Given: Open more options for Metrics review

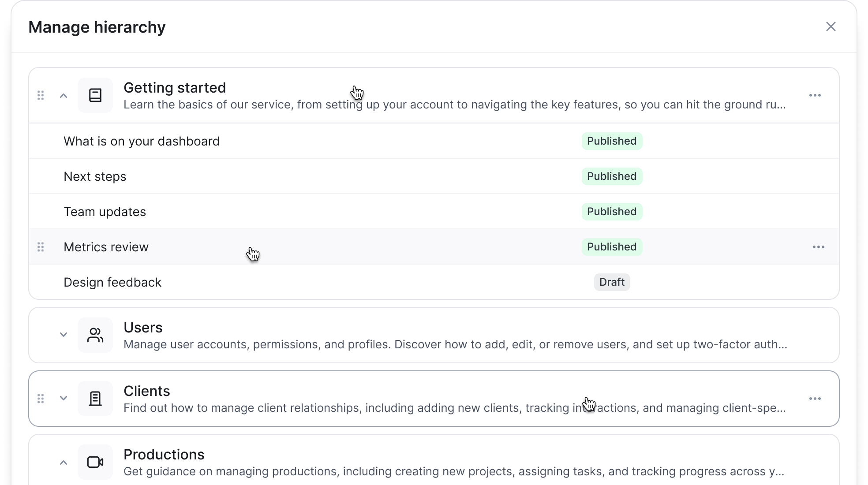Looking at the screenshot, I should [x=818, y=247].
